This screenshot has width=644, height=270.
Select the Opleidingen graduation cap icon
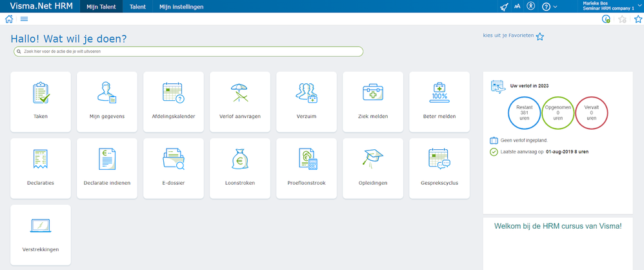point(372,158)
